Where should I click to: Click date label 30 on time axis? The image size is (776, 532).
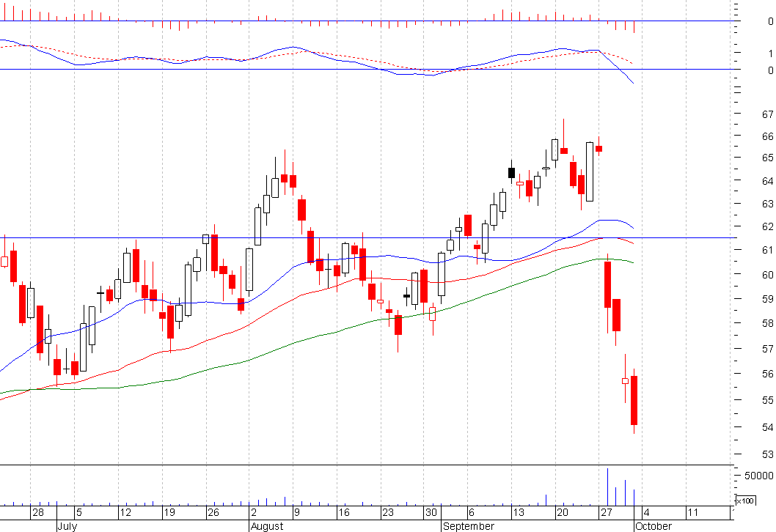[431, 512]
